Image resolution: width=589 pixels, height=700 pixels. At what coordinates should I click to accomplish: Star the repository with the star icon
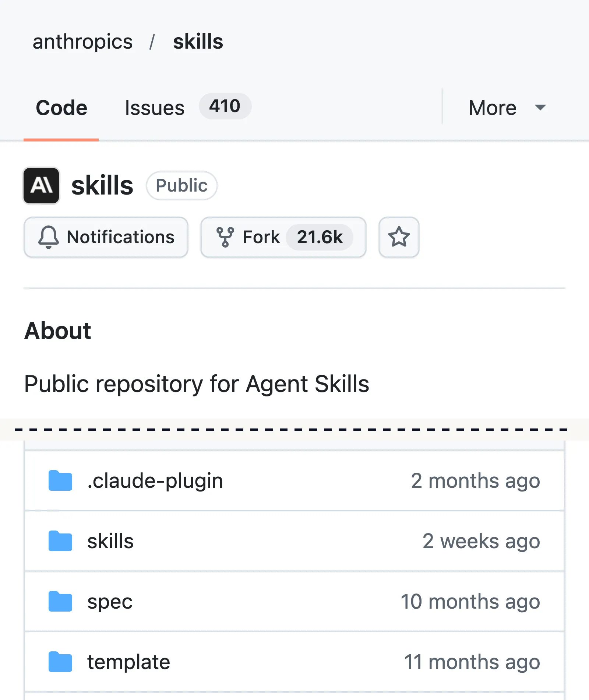tap(399, 237)
